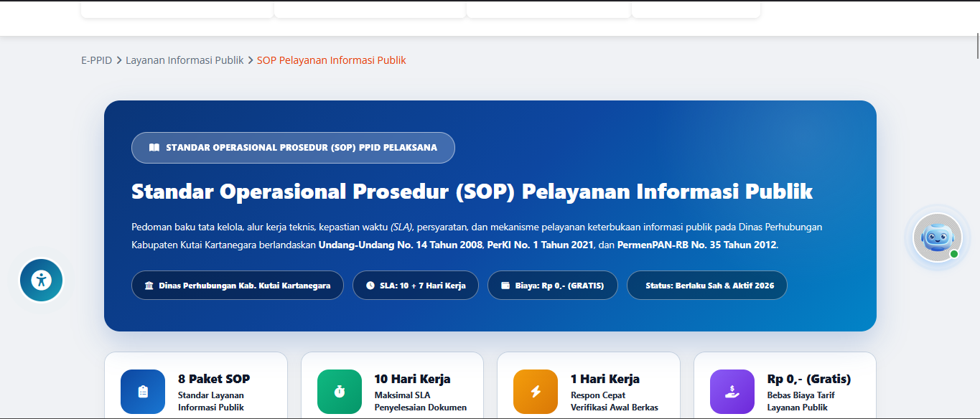Image resolution: width=980 pixels, height=419 pixels.
Task: Click Respon Cepat Verifikasi Awal Berkas caption
Action: click(x=615, y=401)
